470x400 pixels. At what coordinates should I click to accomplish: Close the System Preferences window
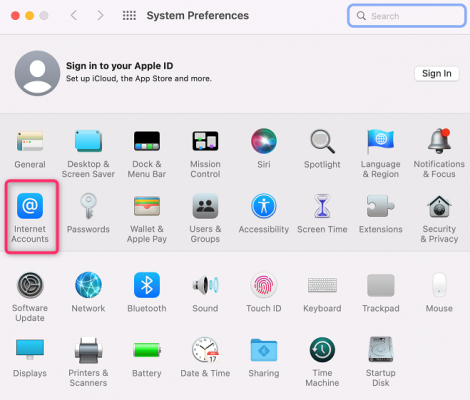point(15,16)
